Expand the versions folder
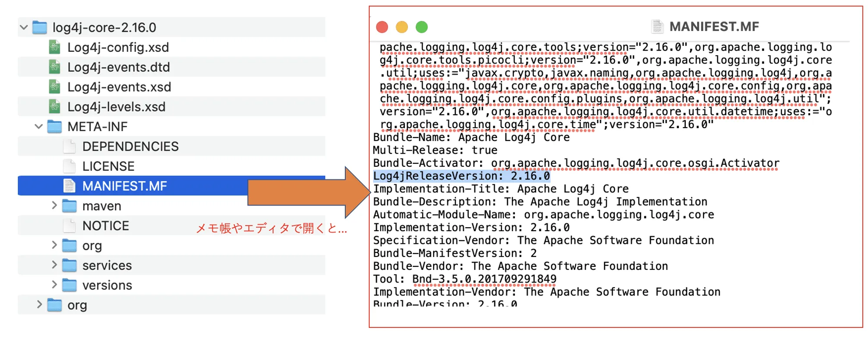 click(x=54, y=285)
